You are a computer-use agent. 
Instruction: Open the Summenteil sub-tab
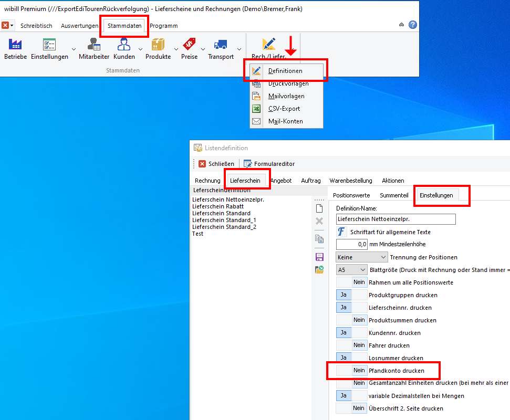[x=394, y=195]
